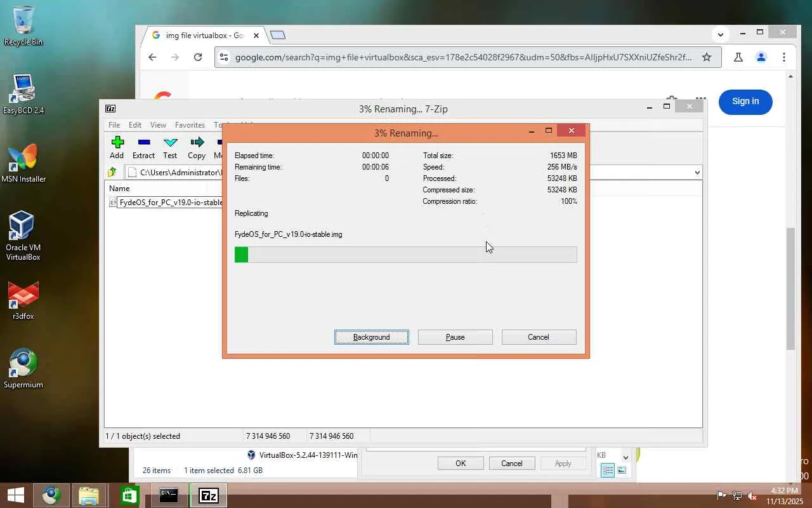812x508 pixels.
Task: Expand the 7-Zip address path dropdown
Action: click(697, 172)
